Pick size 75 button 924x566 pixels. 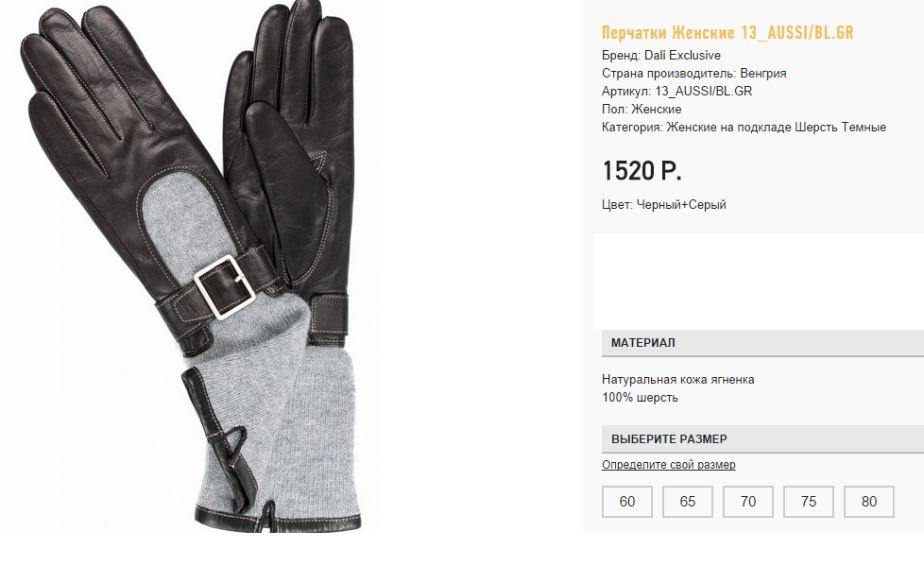click(x=809, y=502)
